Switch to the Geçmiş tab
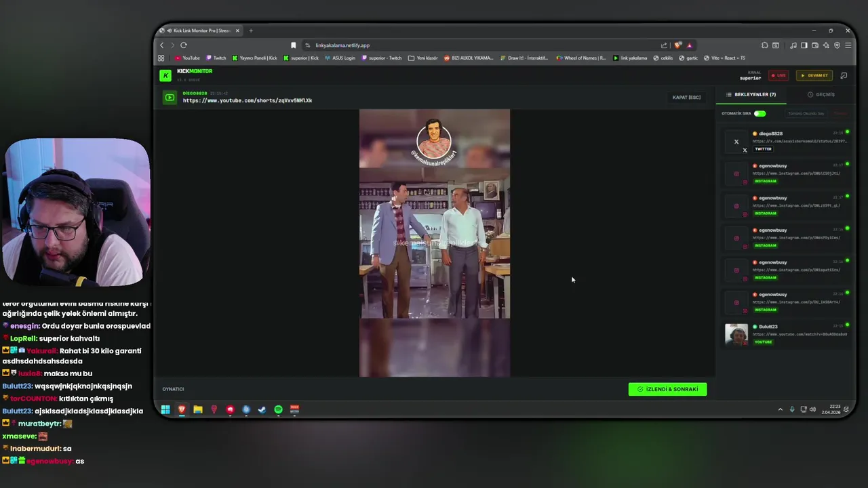Viewport: 868px width, 488px height. (821, 94)
